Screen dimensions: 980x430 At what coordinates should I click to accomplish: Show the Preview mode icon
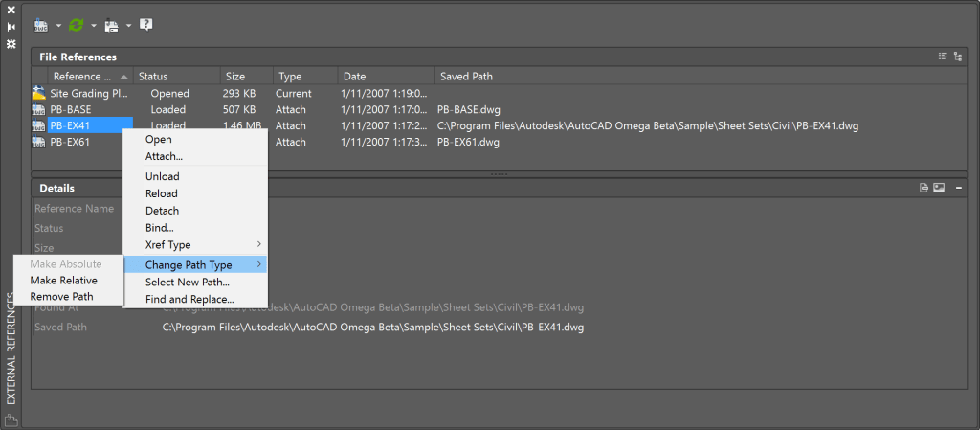tap(939, 189)
